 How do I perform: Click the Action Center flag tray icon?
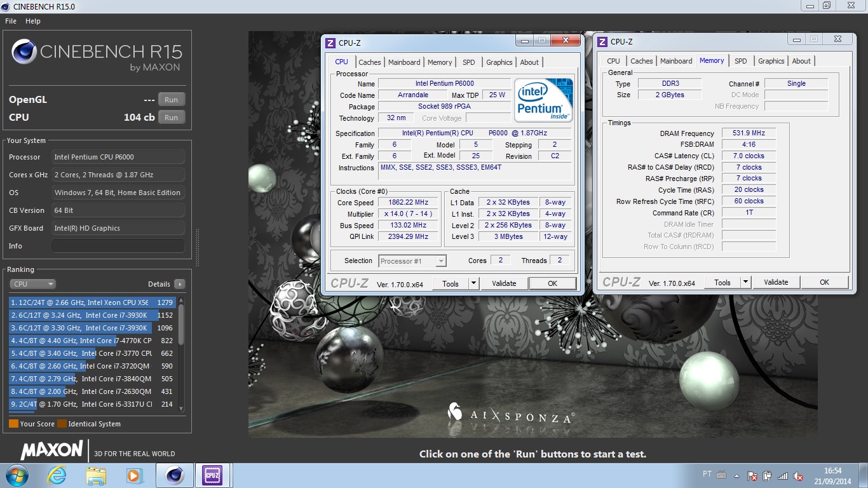(752, 476)
